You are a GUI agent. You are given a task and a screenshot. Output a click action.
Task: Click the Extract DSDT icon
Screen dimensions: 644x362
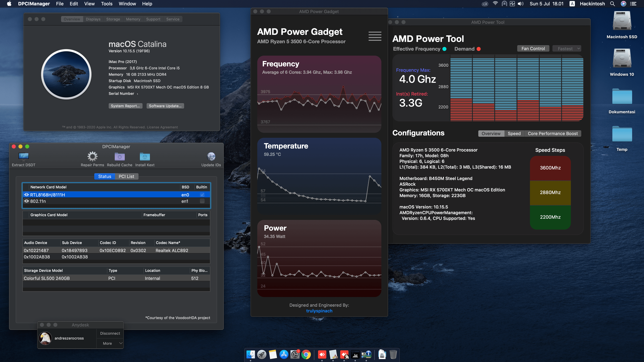coord(23,157)
